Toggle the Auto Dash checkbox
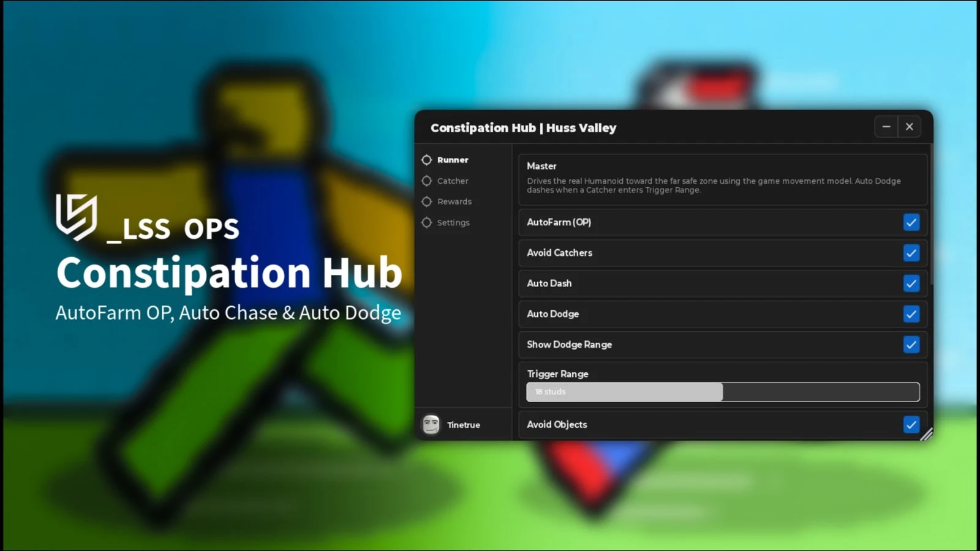The width and height of the screenshot is (980, 551). point(911,283)
